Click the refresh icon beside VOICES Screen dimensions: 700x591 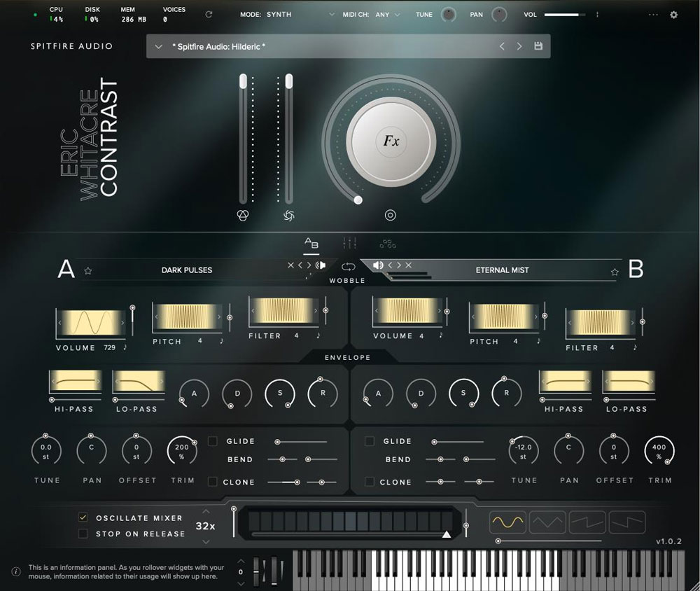[209, 15]
